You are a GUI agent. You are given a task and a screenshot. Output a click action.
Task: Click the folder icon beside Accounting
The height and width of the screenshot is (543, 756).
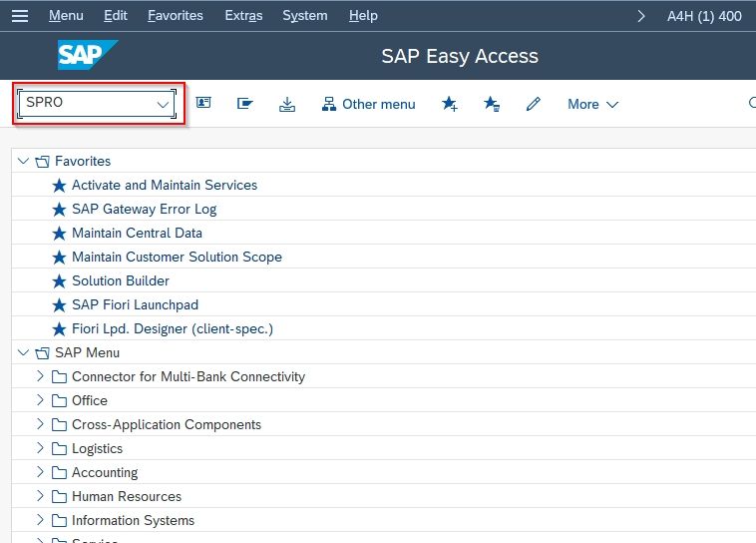point(59,472)
